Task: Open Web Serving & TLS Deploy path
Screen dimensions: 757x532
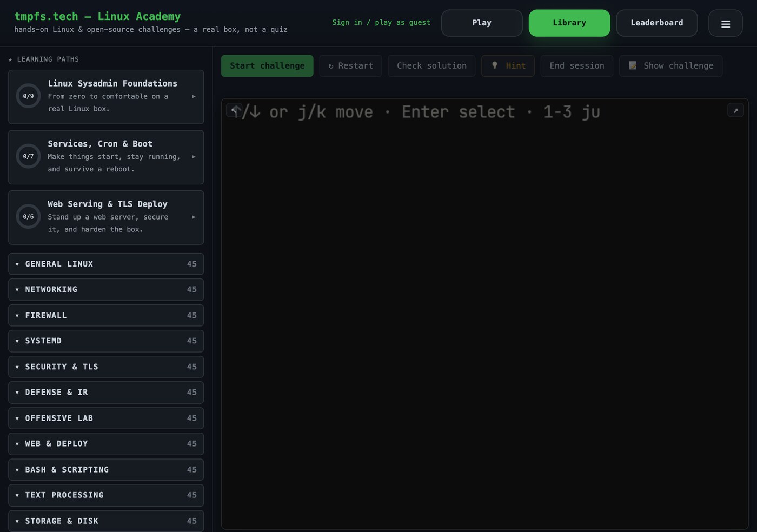Action: pos(106,217)
